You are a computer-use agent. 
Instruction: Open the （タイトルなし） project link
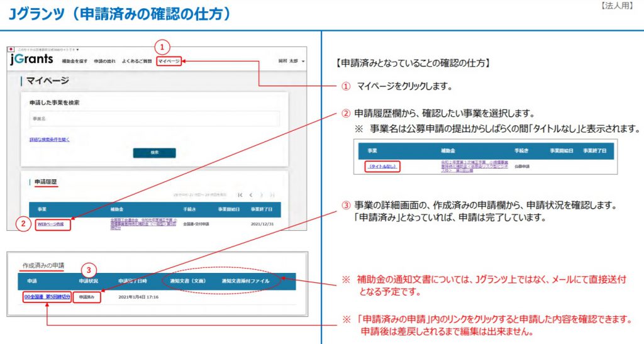click(x=382, y=166)
